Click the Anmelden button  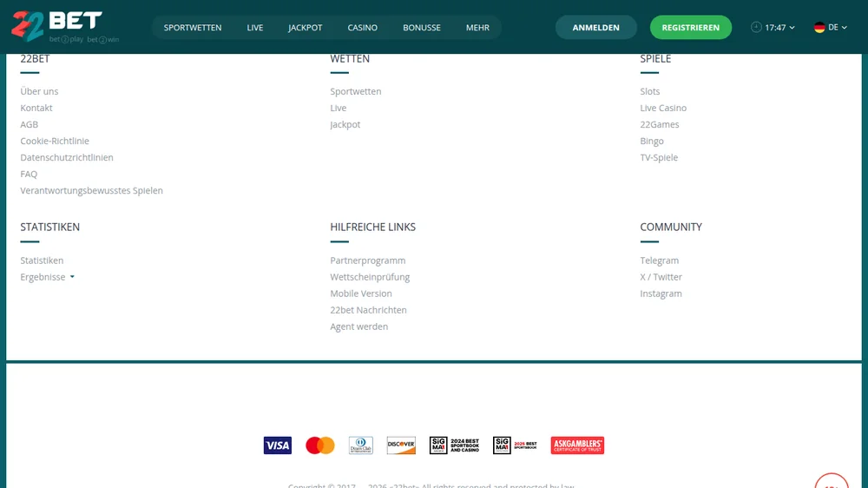point(596,27)
